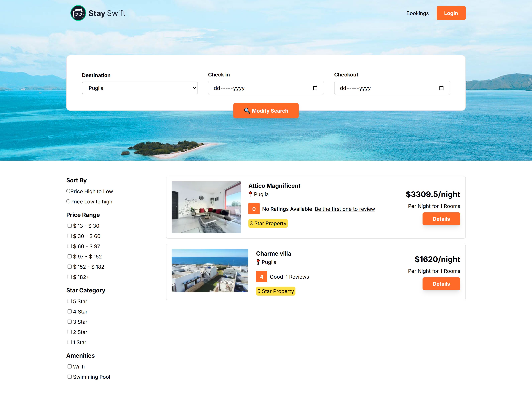Click location pin beside Attico Magnificent's Puglia

(250, 194)
